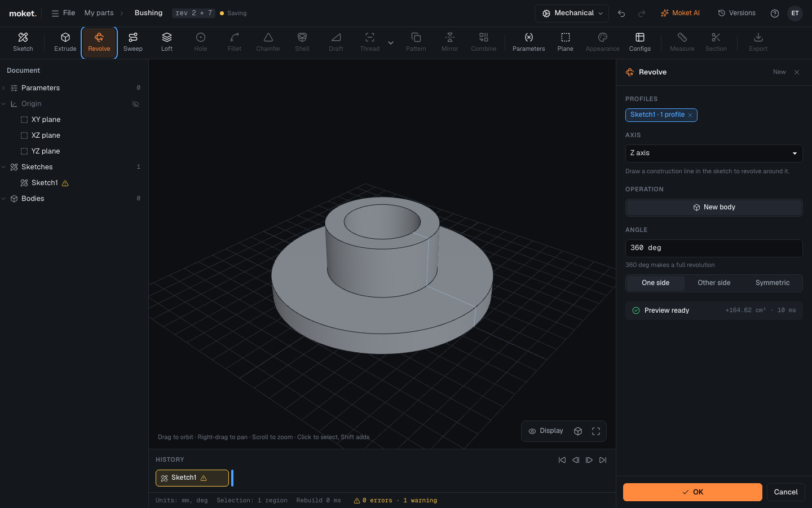
Task: Open the help icon
Action: pos(775,13)
